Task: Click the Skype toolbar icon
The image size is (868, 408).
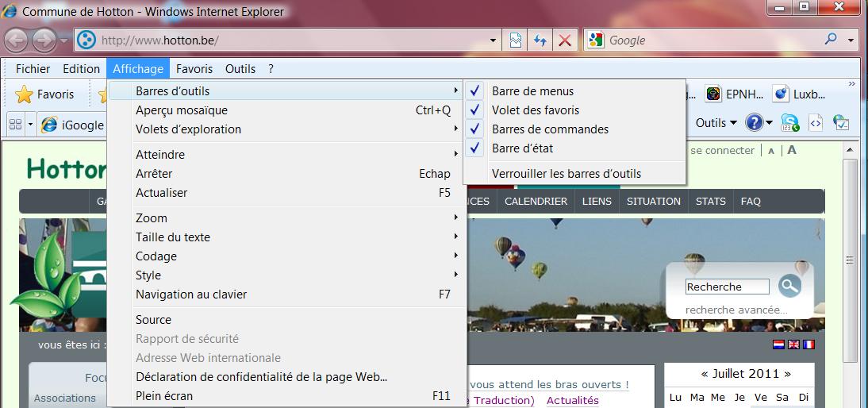Action: click(789, 122)
